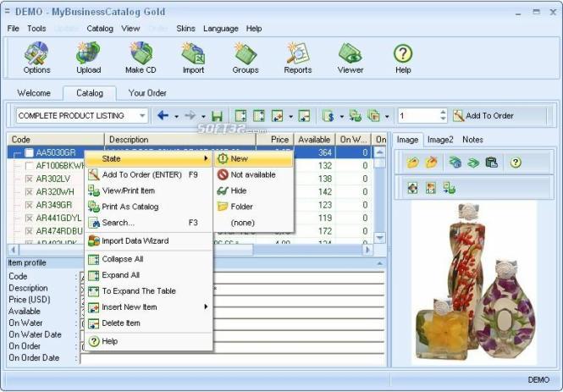Collapse the Item profile panel
Viewport: 563px width, 392px height.
[379, 263]
